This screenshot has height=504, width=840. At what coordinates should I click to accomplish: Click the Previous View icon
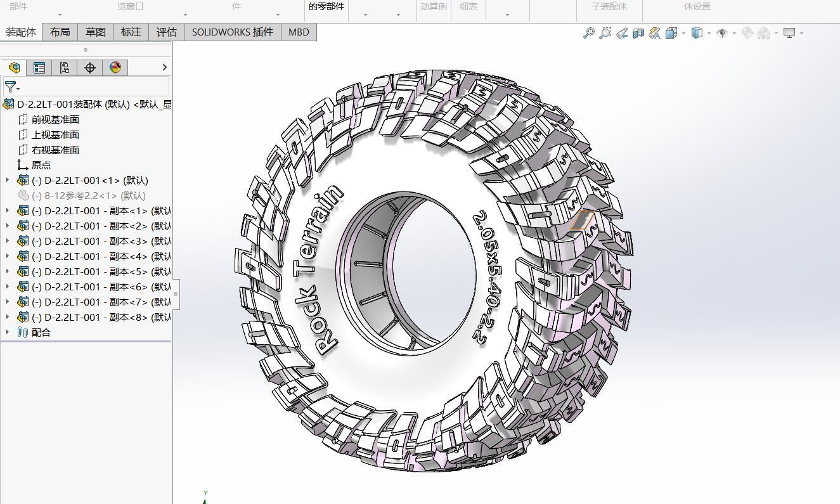point(622,33)
